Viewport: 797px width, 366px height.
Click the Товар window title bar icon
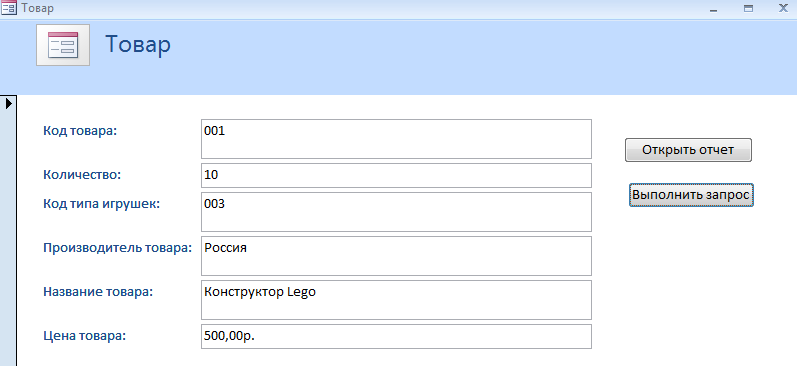tap(9, 8)
